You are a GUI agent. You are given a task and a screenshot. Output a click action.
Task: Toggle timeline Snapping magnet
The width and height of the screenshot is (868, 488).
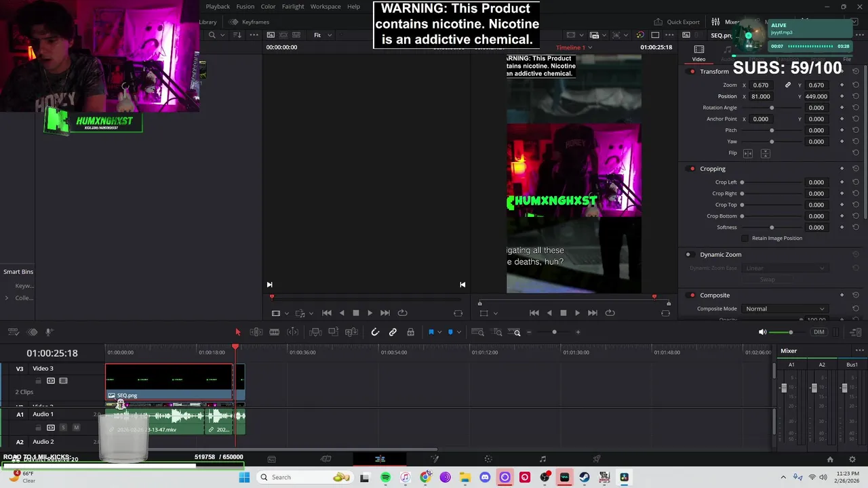coord(375,332)
